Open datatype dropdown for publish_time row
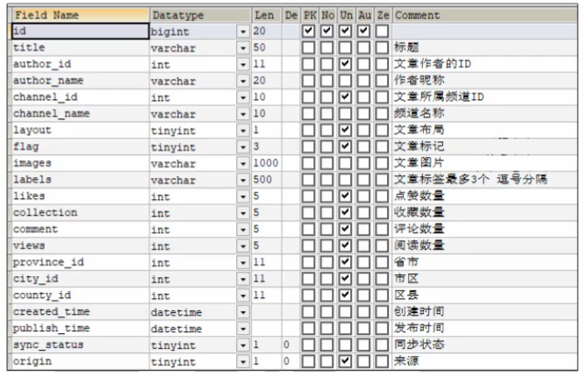The image size is (588, 377). click(243, 328)
